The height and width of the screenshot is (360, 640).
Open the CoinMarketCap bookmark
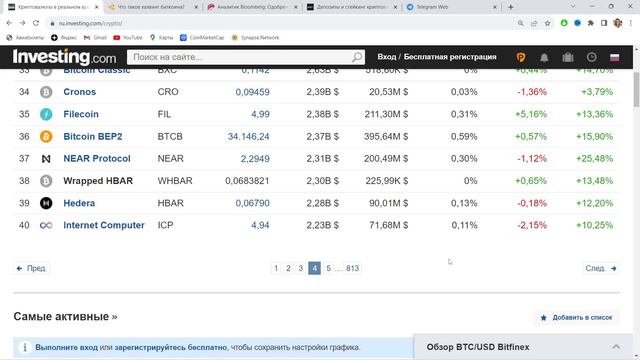coord(202,38)
